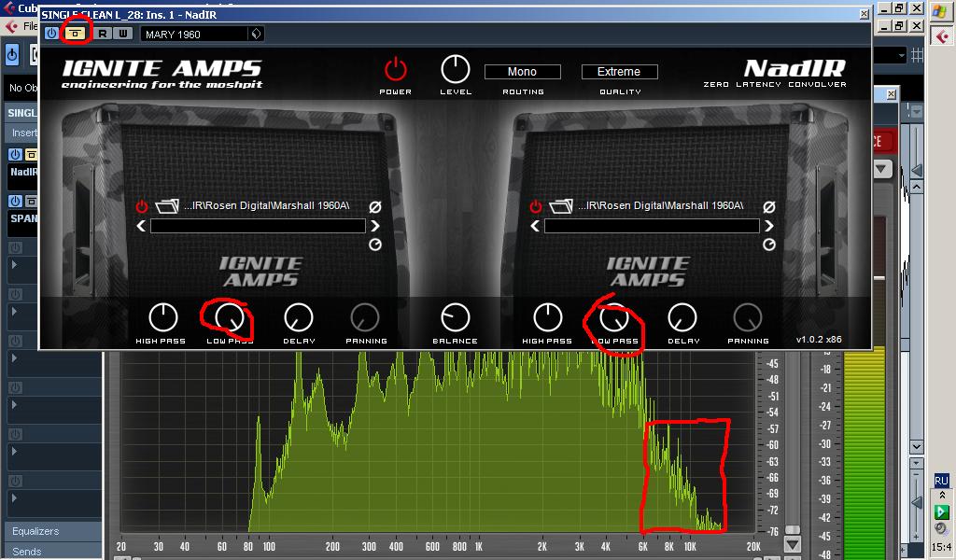Open the Quality selector showing Extreme
This screenshot has height=560, width=956.
pyautogui.click(x=620, y=72)
